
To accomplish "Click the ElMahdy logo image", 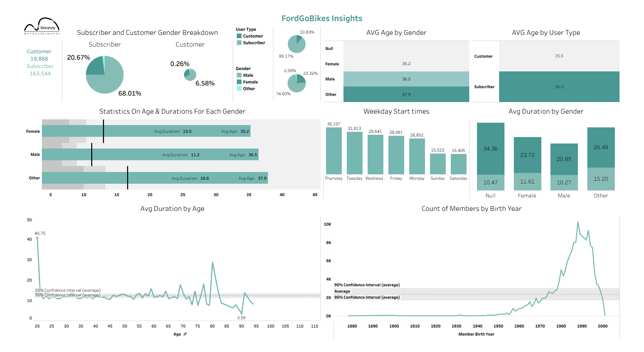I will (x=42, y=26).
